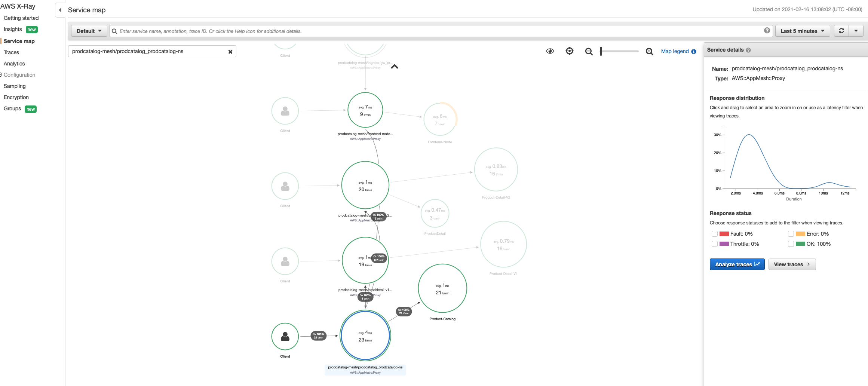Open the refresh interval dropdown arrow
The image size is (868, 386).
pyautogui.click(x=856, y=31)
